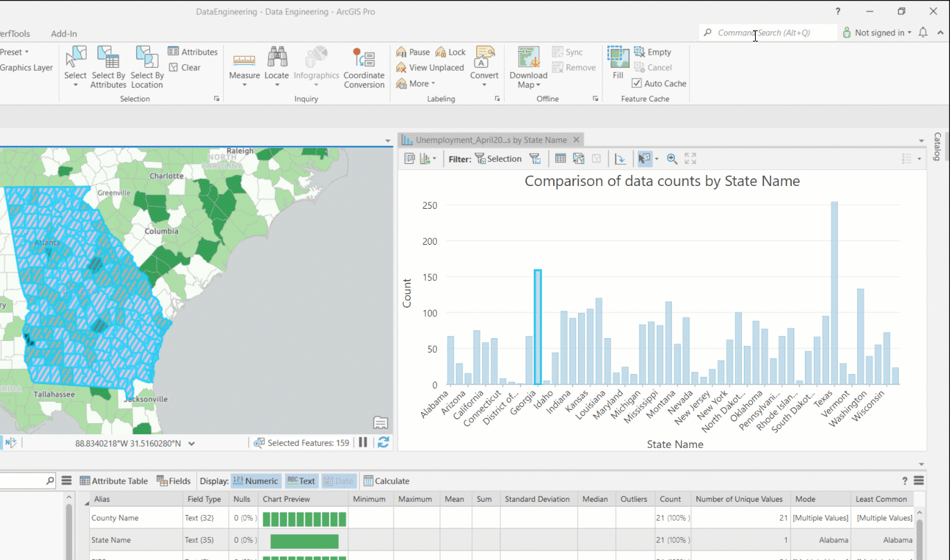The width and height of the screenshot is (950, 560).
Task: Click the chart zoom magnifier icon
Action: tap(671, 159)
